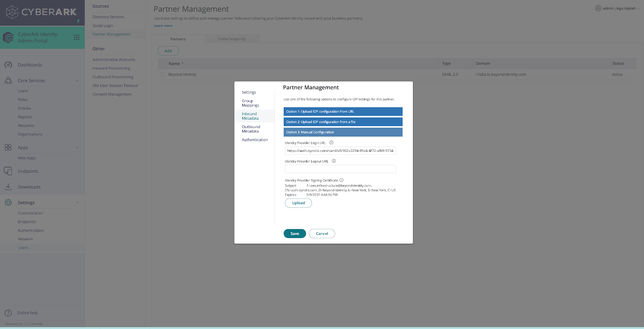Open Customization under Settings
The image size is (644, 329).
coord(30,213)
